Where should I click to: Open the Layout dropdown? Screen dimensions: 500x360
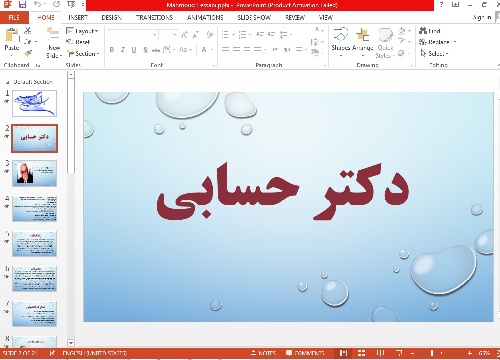click(x=82, y=31)
